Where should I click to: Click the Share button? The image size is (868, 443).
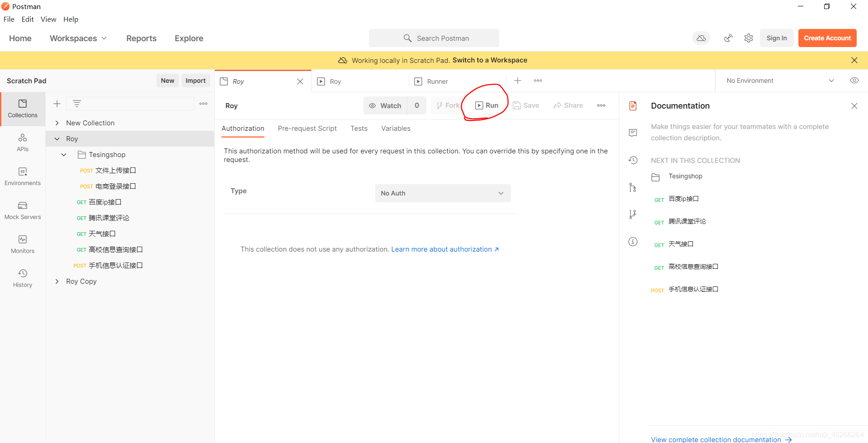click(x=568, y=105)
